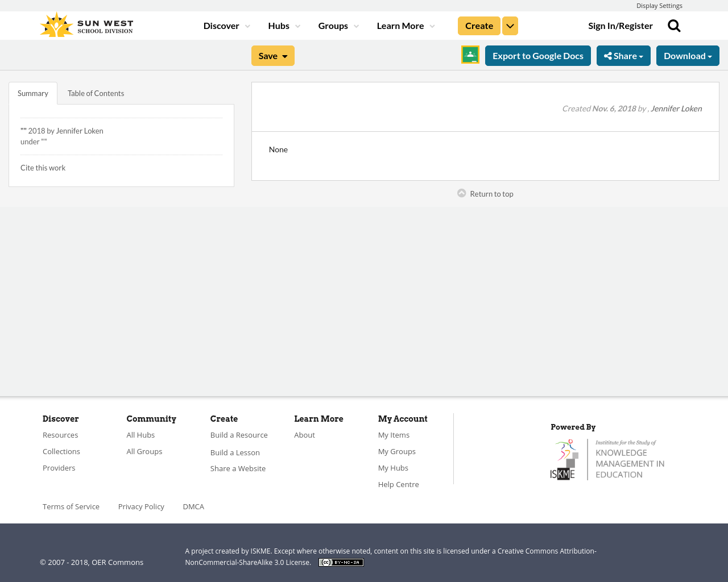View the ISKME Powered By logo
Screen dimensions: 728x582
[x=607, y=458]
